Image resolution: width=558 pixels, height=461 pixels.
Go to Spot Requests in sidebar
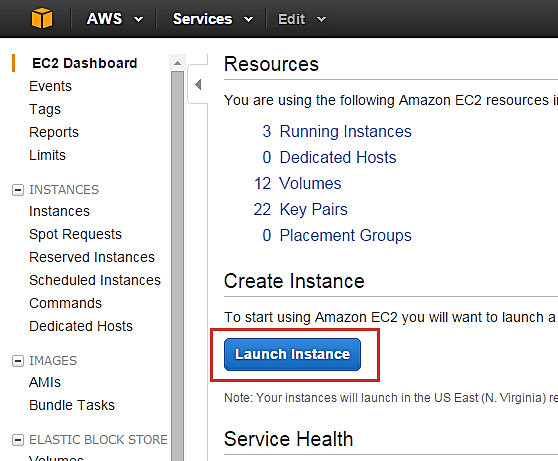(x=75, y=234)
